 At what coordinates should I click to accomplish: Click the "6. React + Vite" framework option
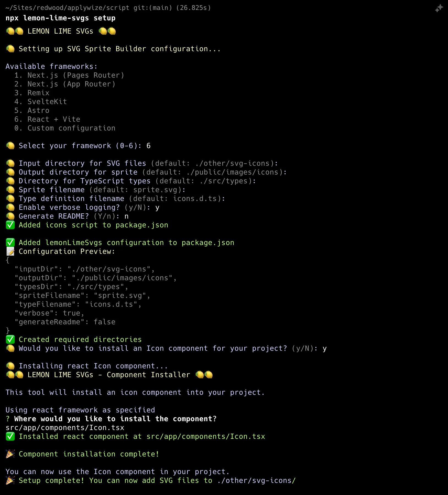click(x=47, y=119)
